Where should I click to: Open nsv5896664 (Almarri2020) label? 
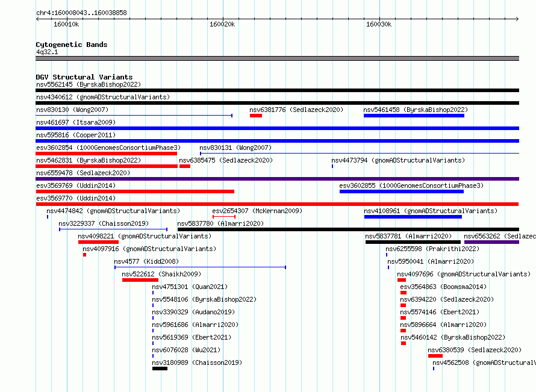[443, 325]
